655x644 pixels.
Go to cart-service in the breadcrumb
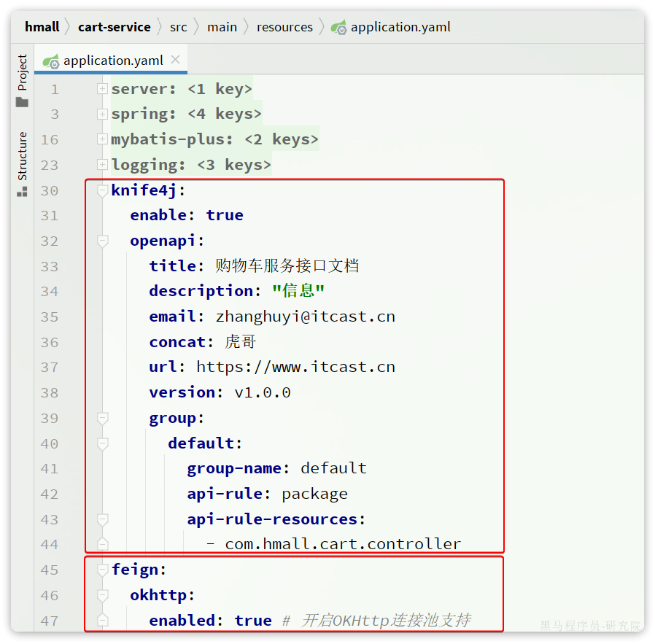tap(114, 27)
